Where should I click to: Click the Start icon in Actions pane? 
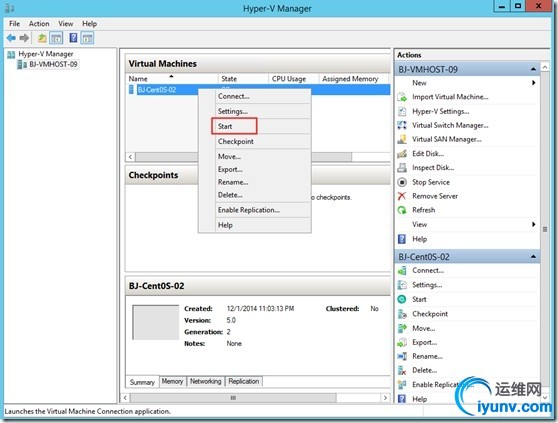[x=402, y=299]
